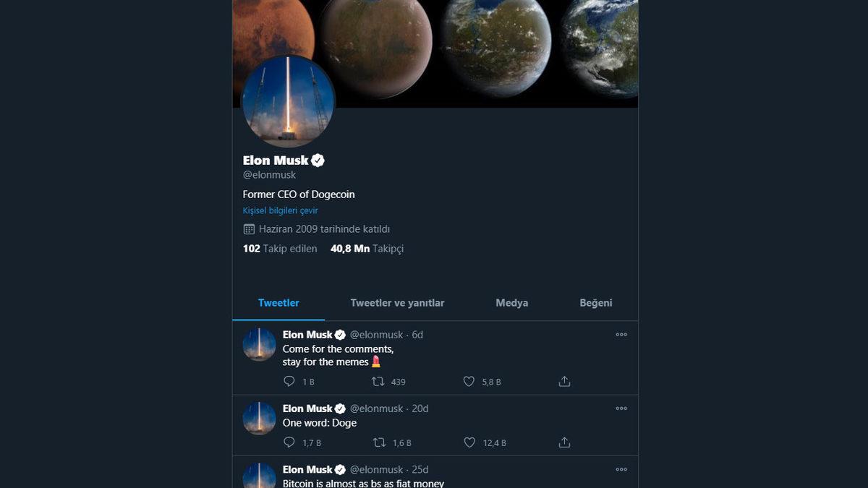Retweet the "One word: Doge" tweet

(376, 442)
